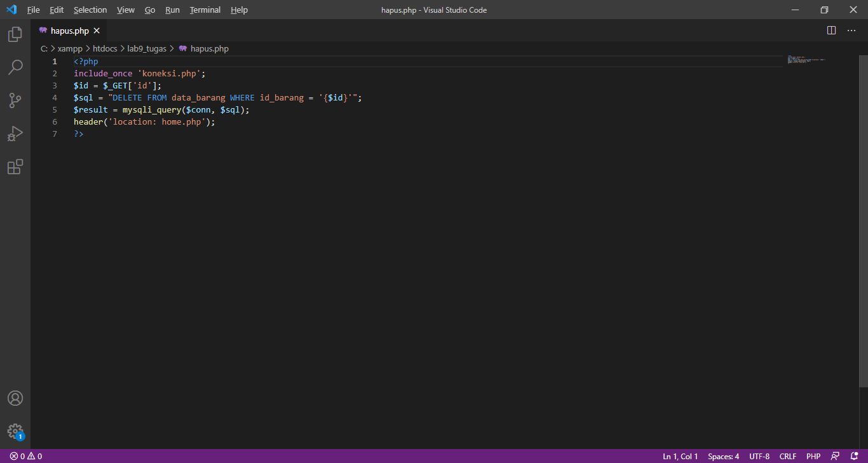Change Spaces: 4 indentation setting

click(723, 455)
